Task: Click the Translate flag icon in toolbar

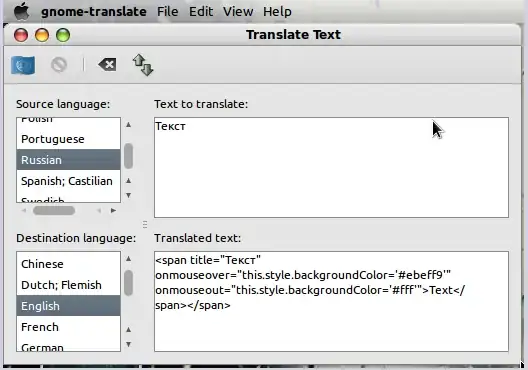Action: (x=23, y=65)
